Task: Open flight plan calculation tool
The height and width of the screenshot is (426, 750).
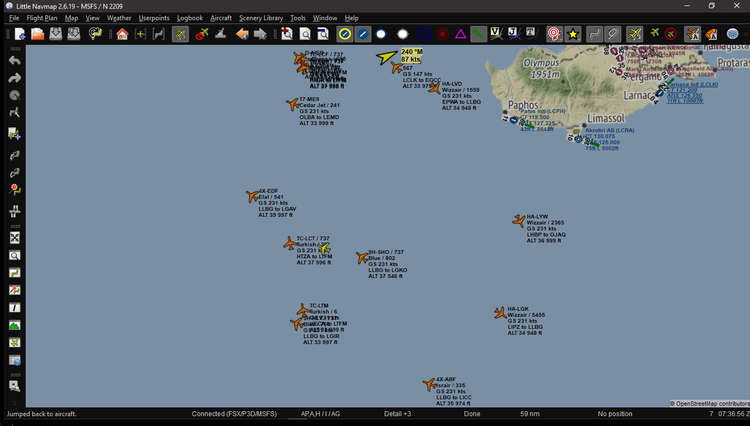Action: [x=95, y=34]
